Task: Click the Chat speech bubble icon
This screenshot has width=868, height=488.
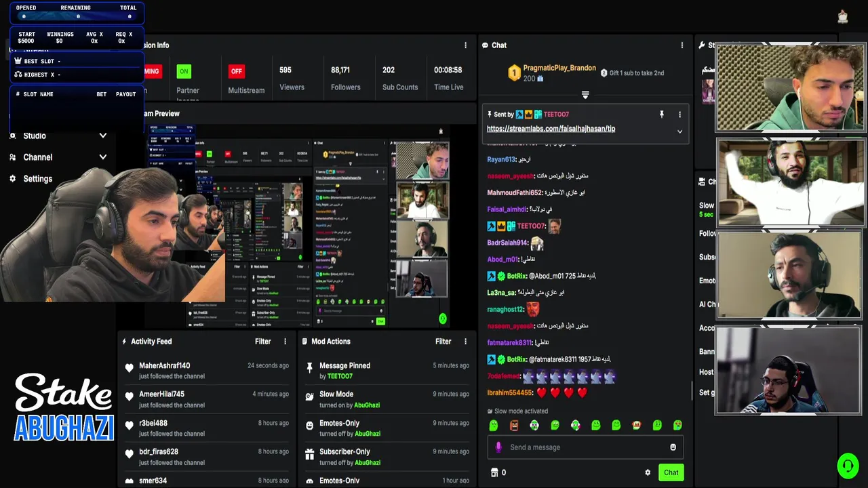Action: tap(486, 45)
